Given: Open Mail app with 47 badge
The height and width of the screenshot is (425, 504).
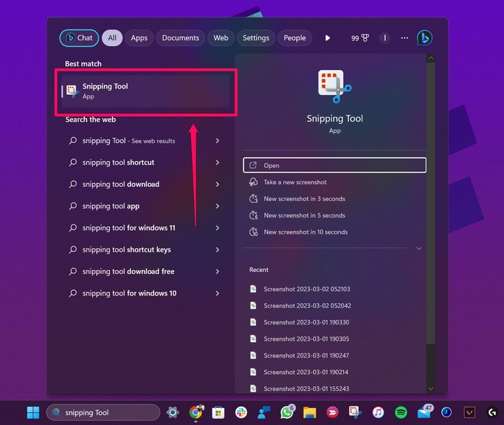Looking at the screenshot, I should point(424,412).
